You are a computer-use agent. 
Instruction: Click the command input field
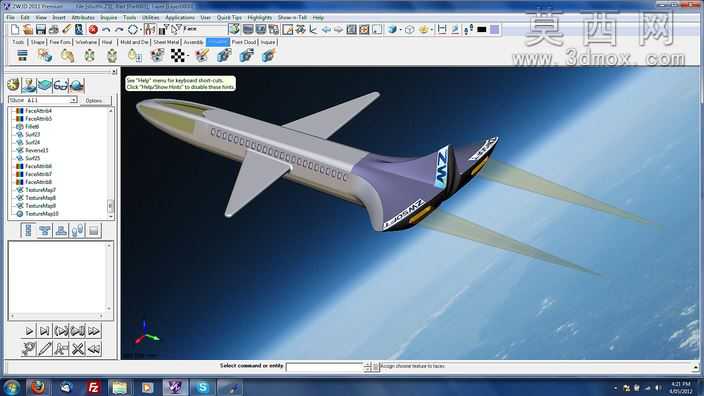tap(325, 367)
